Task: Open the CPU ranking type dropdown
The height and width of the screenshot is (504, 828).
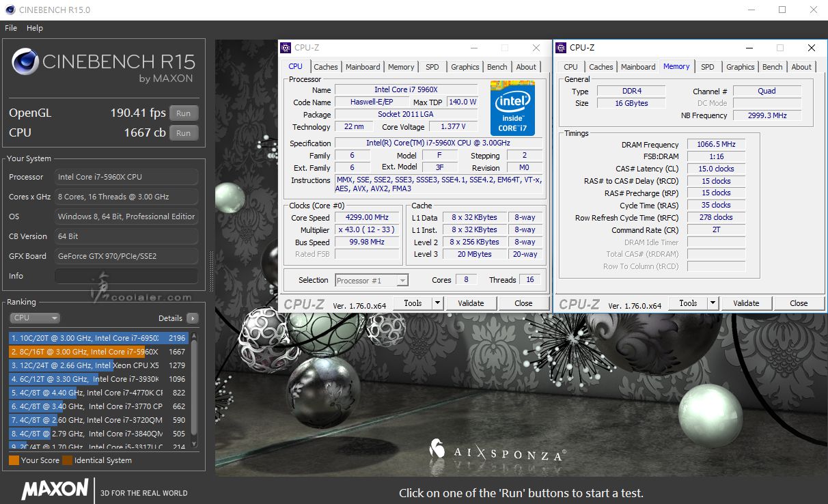Action: coord(35,318)
